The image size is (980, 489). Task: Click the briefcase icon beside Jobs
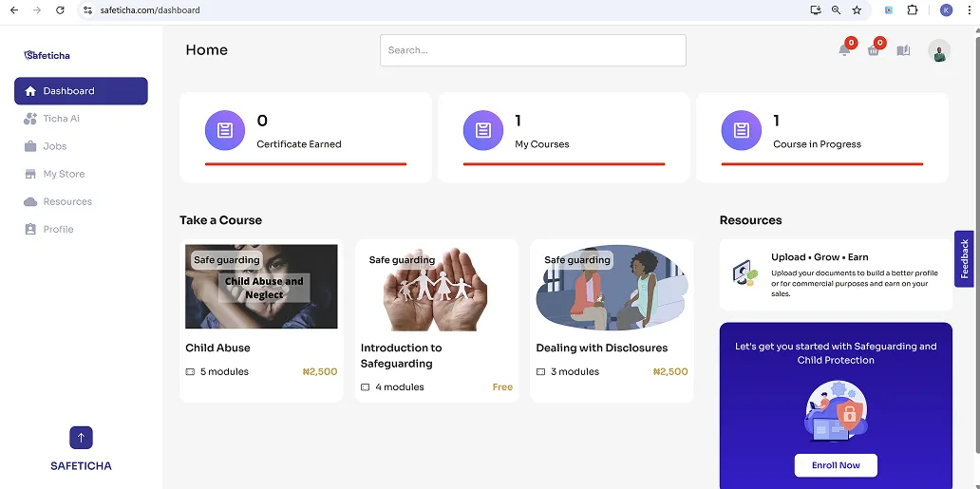point(30,146)
